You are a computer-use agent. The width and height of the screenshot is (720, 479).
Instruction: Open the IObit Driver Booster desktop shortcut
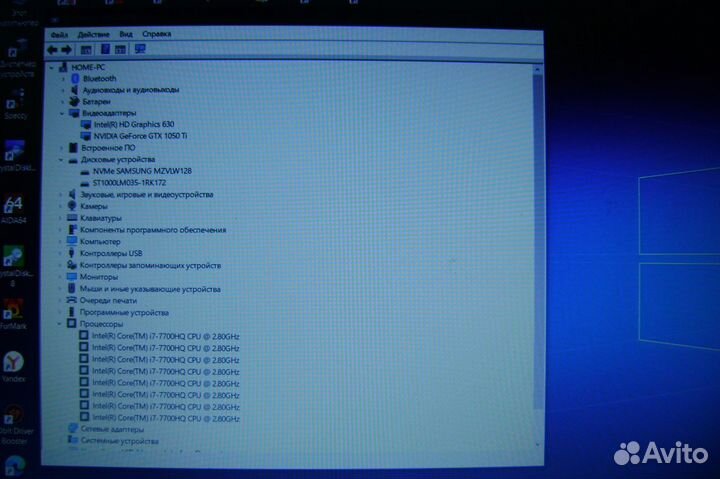click(15, 426)
